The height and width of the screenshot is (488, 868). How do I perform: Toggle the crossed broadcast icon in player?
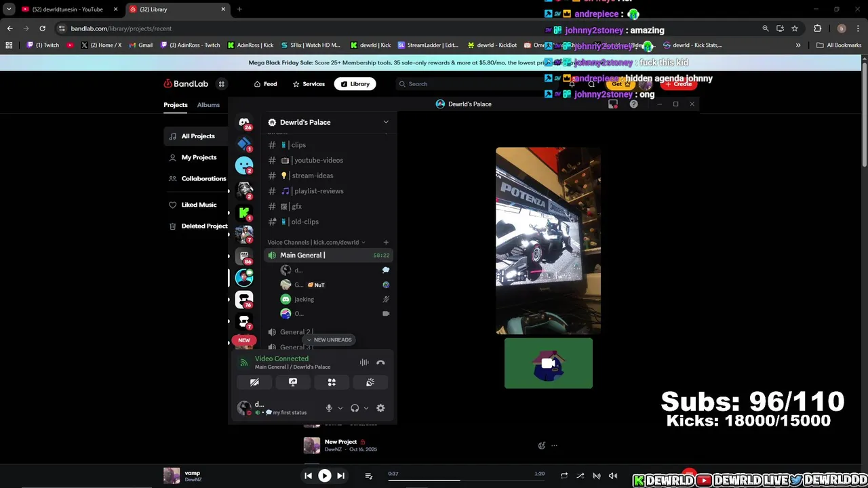coord(597,476)
